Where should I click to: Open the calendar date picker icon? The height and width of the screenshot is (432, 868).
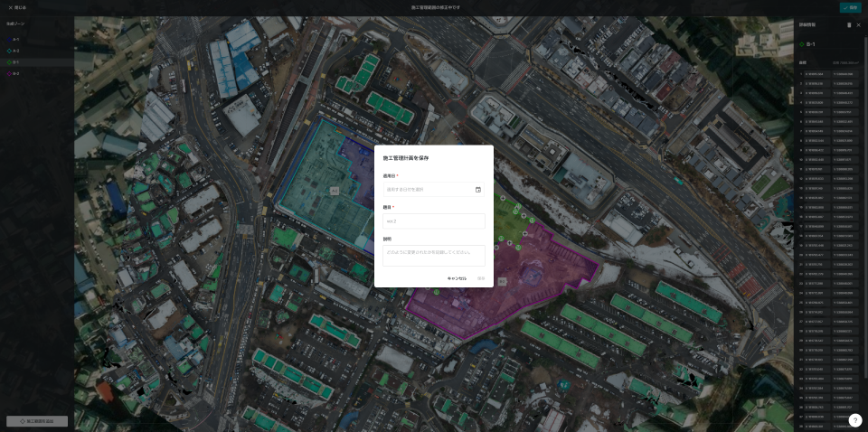477,190
